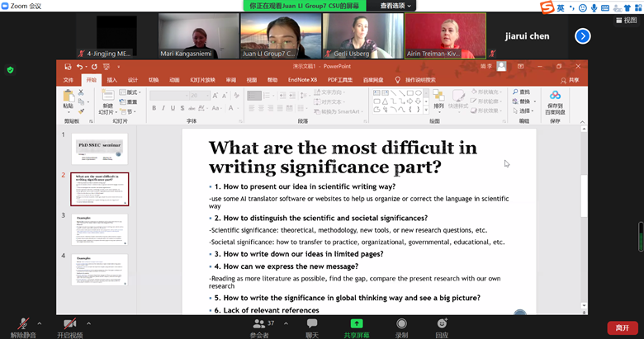The height and width of the screenshot is (339, 644).
Task: Click Save to Baidu Netdisk icon
Action: click(x=555, y=101)
